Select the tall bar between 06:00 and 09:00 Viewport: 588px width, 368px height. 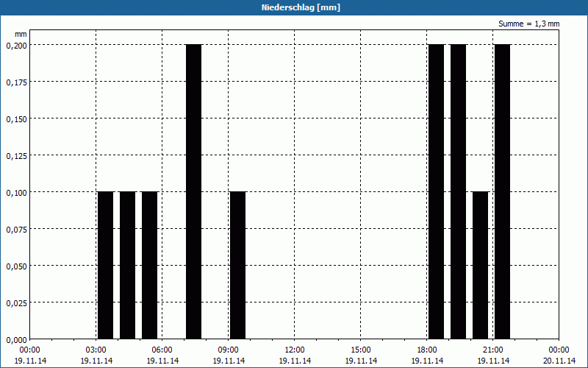click(x=193, y=191)
